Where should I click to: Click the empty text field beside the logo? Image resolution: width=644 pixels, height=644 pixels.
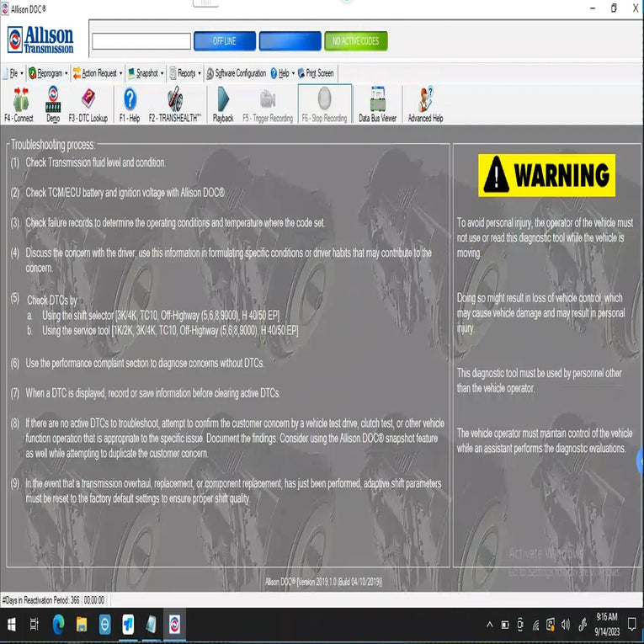pos(141,41)
